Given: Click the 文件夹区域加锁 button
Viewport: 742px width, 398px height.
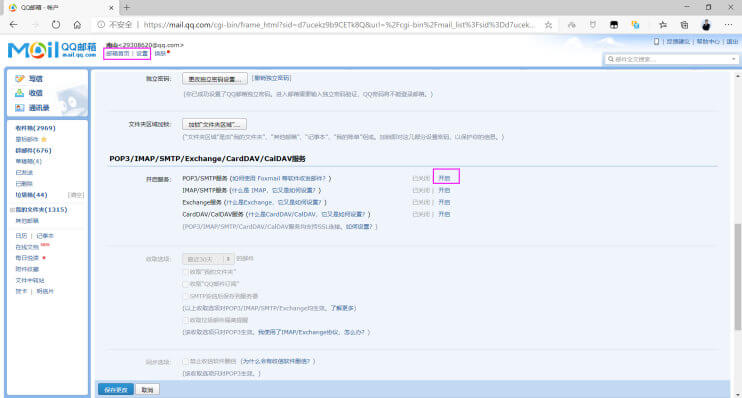Looking at the screenshot, I should (x=214, y=124).
